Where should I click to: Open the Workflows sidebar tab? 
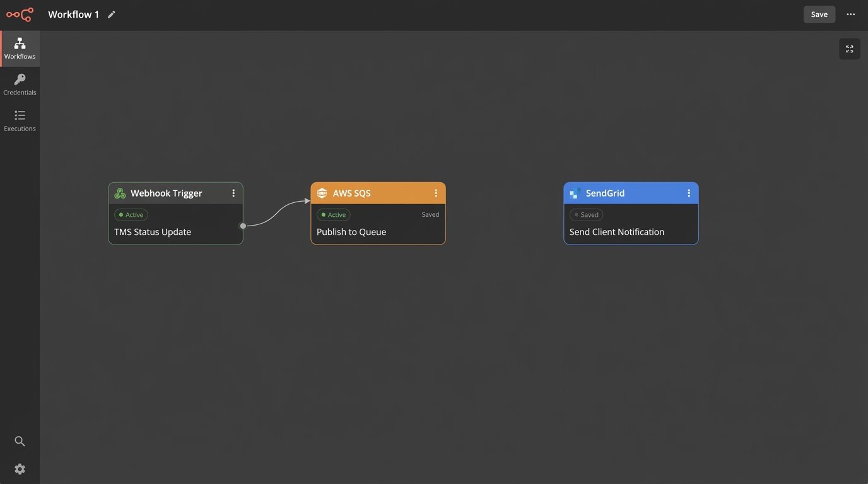(x=20, y=49)
